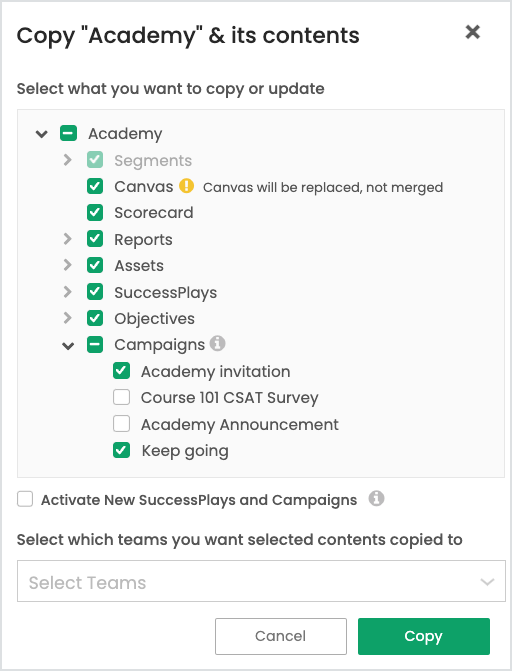Uncheck the Scorecard checkbox

click(95, 212)
